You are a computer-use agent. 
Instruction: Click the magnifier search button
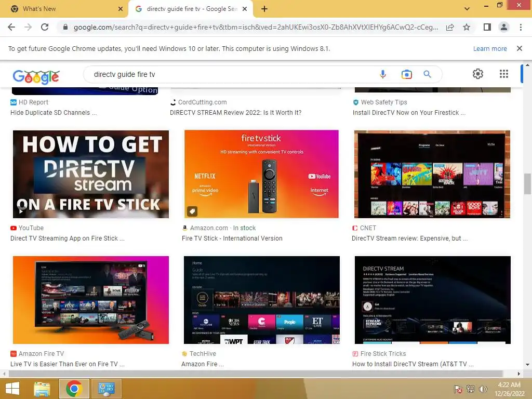(x=427, y=74)
